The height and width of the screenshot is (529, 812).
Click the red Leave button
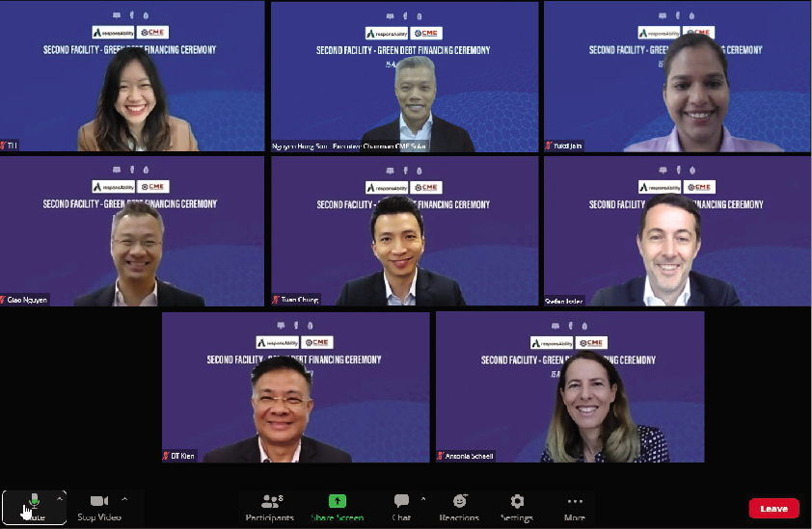(773, 508)
